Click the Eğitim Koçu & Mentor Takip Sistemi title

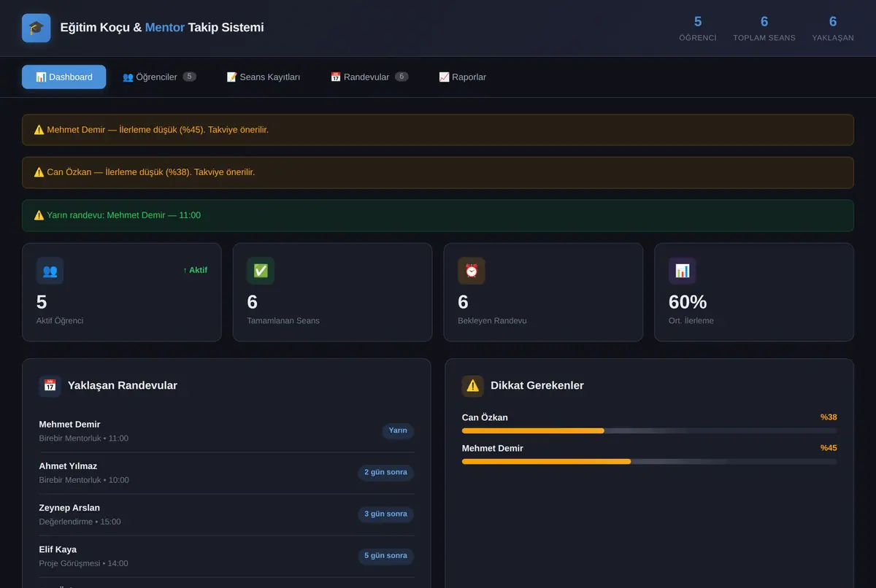coord(162,28)
